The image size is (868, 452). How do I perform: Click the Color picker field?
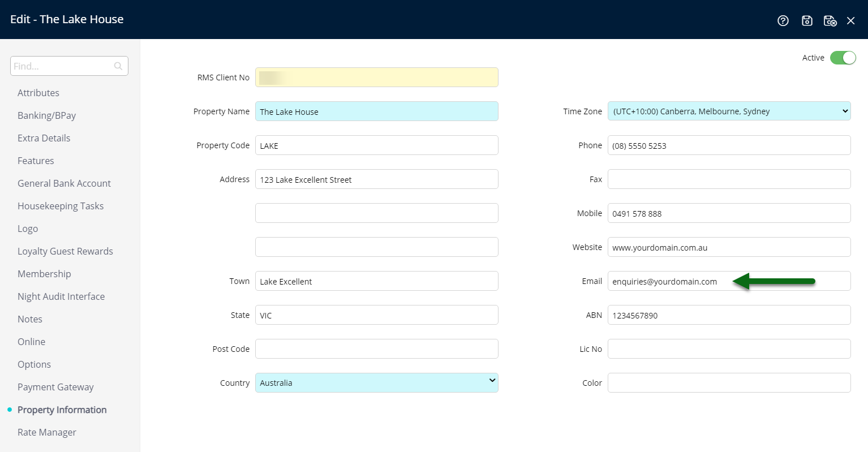click(729, 383)
